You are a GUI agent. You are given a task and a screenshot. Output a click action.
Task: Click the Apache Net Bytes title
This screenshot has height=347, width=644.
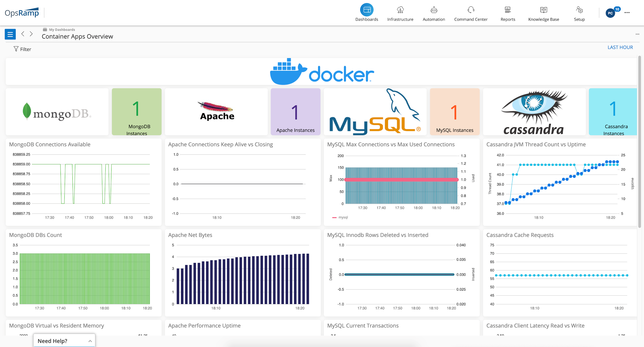(190, 235)
